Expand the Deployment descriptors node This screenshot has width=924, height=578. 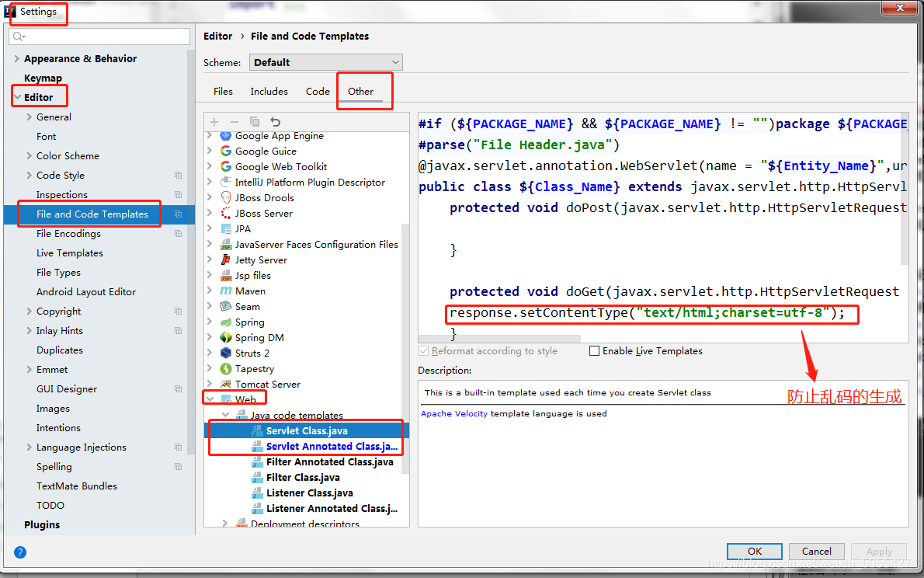pyautogui.click(x=225, y=523)
